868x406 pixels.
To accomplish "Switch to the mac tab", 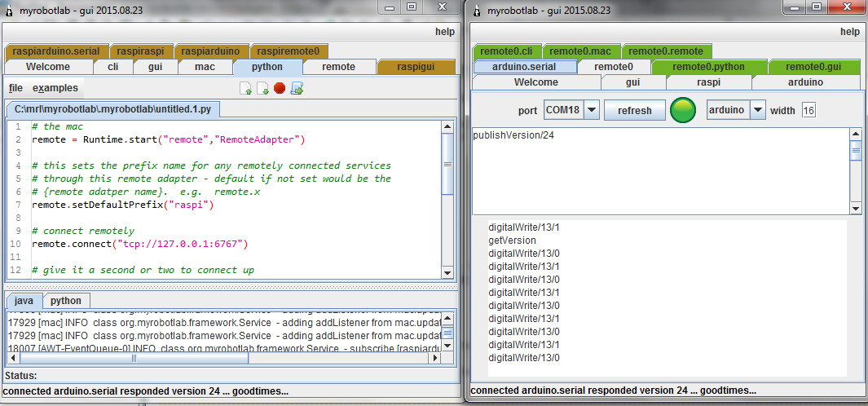I will click(x=205, y=67).
